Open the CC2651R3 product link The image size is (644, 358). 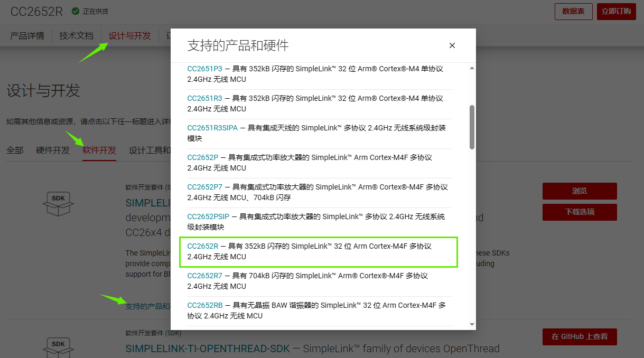[205, 98]
